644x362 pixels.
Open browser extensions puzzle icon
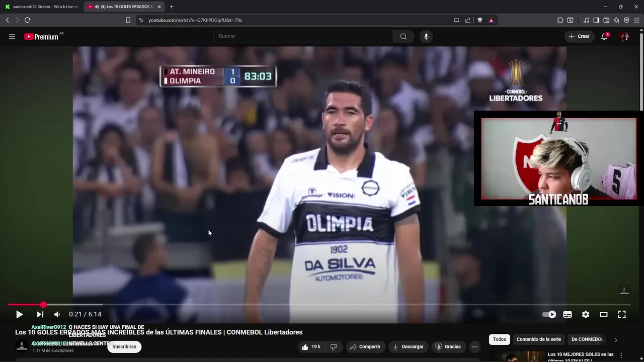tap(560, 20)
